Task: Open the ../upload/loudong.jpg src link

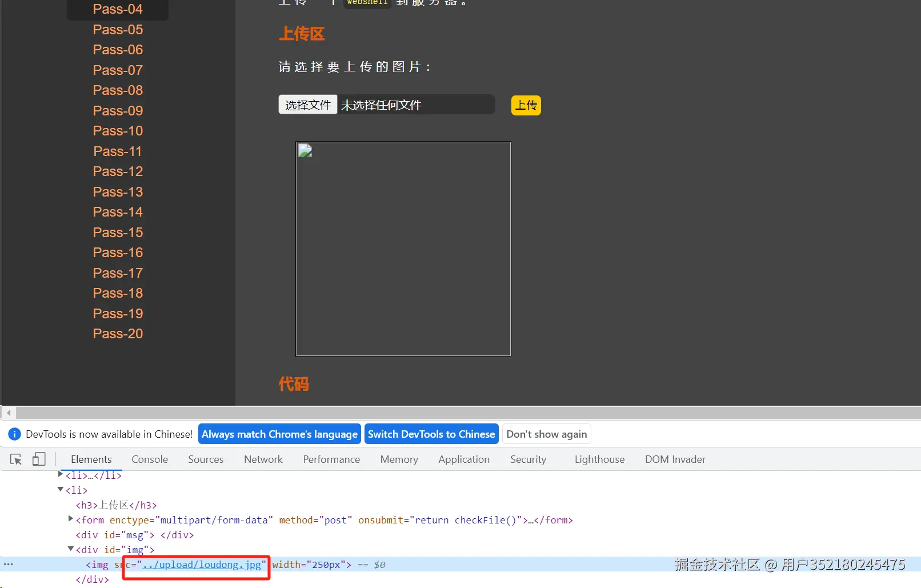Action: [x=202, y=565]
